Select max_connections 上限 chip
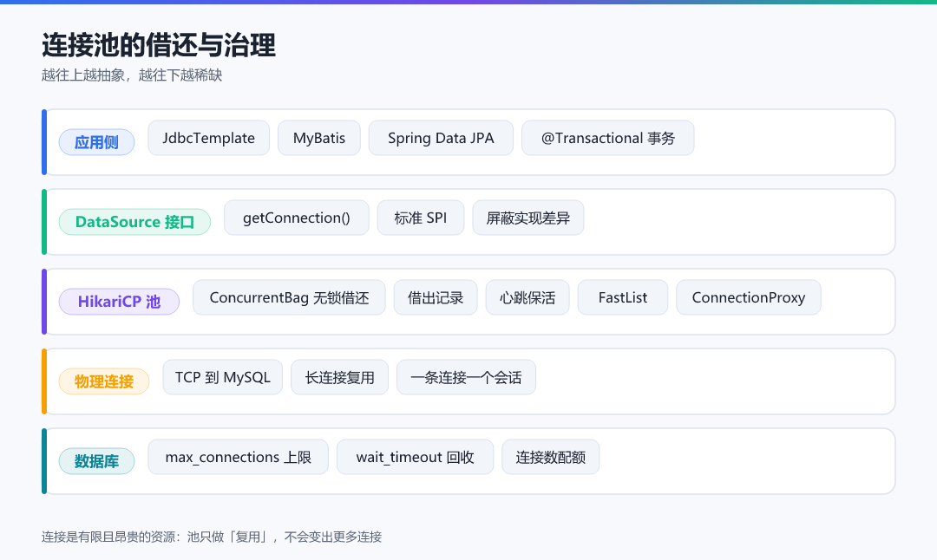Viewport: 937px width, 560px height. pyautogui.click(x=239, y=458)
